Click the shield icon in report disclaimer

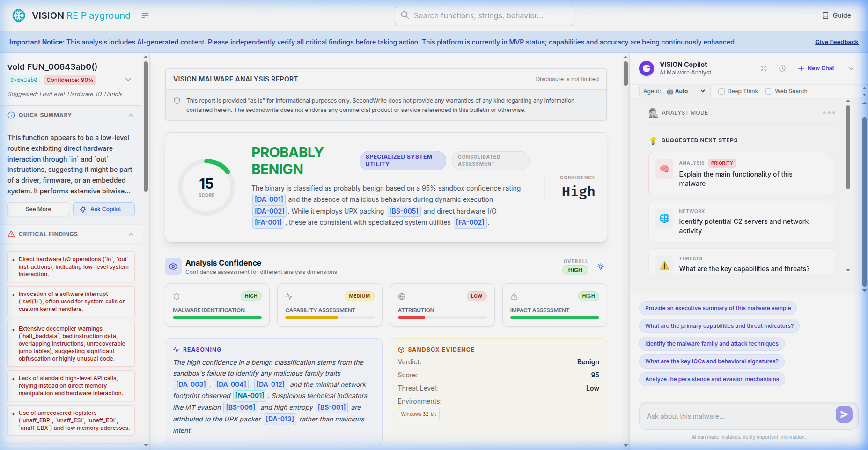pos(177,101)
